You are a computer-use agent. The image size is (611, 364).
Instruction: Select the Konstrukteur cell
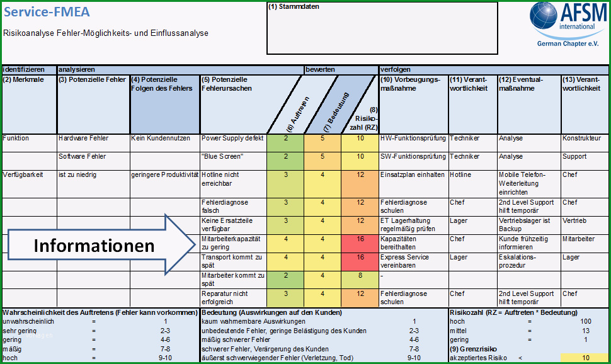585,143
